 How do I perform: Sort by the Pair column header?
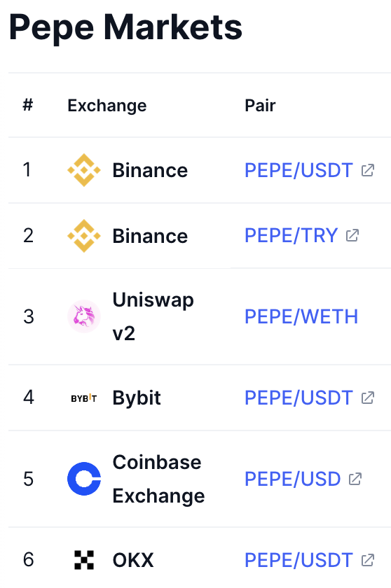point(260,106)
